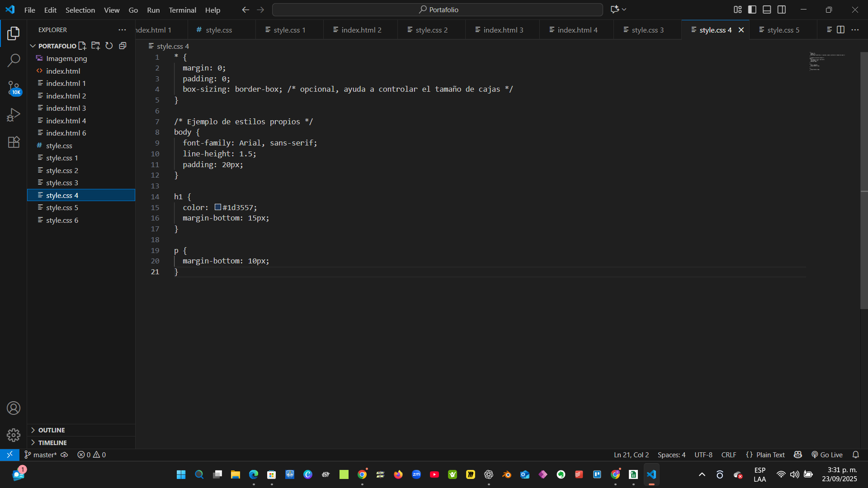Show hidden system tray icons chevron
Screen dimensions: 868x488
tap(702, 474)
